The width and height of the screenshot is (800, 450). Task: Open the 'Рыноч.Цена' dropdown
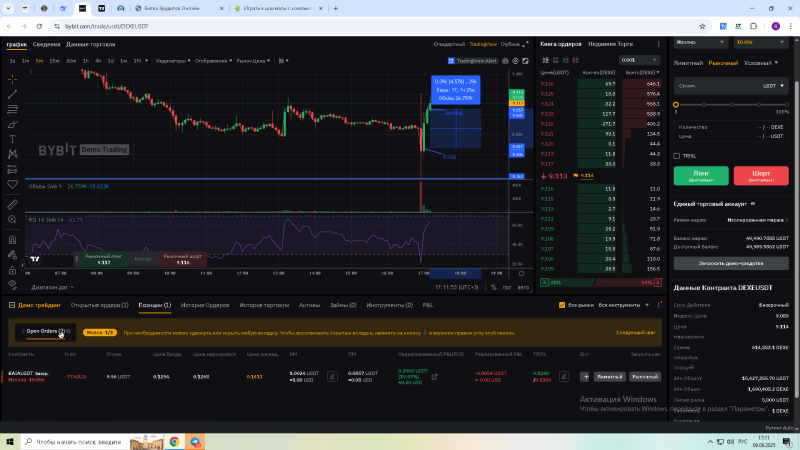tap(253, 61)
